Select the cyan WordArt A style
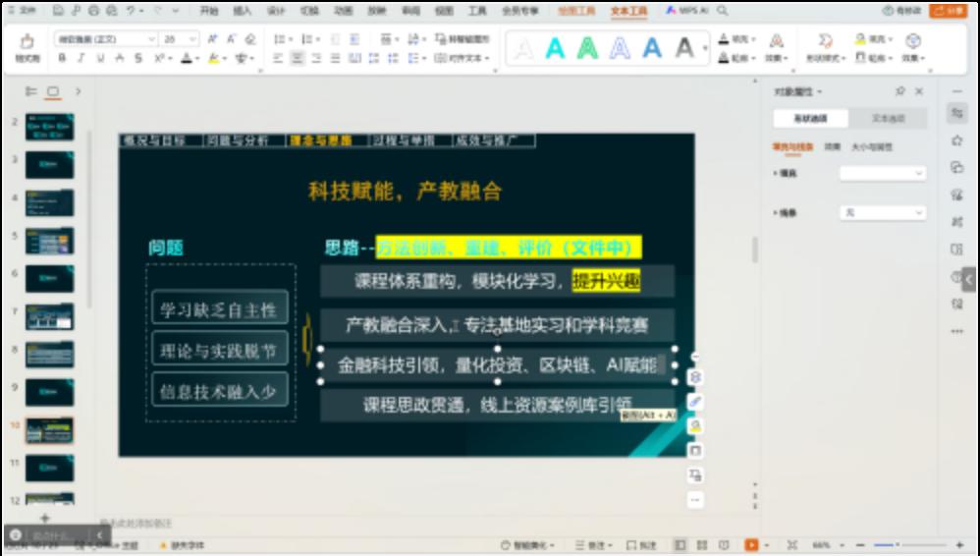The image size is (980, 556). tap(556, 48)
